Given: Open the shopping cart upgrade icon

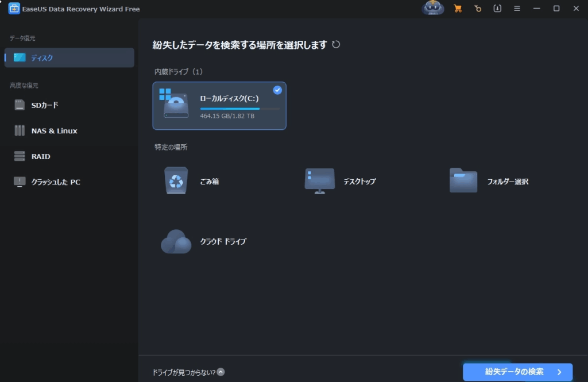Looking at the screenshot, I should (x=458, y=8).
